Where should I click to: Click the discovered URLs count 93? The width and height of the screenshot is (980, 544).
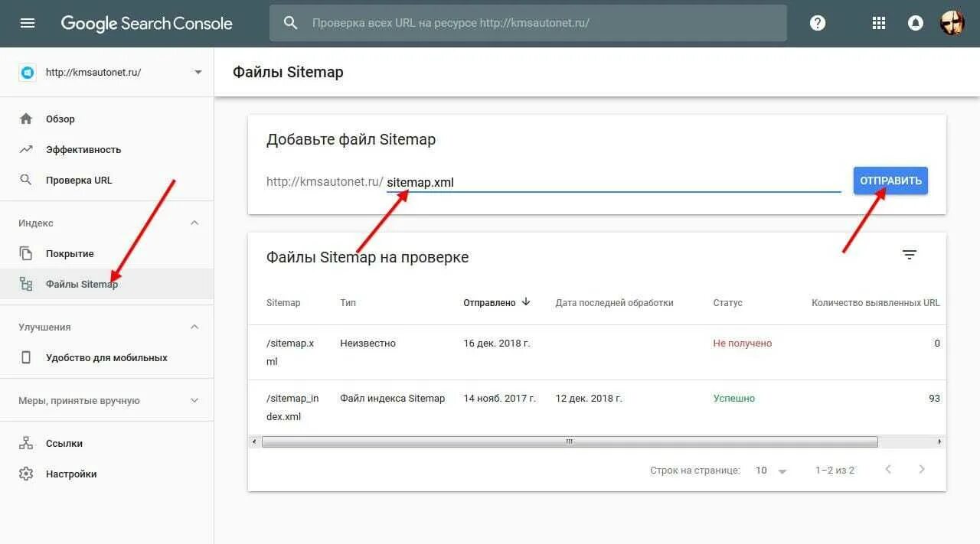tap(934, 399)
